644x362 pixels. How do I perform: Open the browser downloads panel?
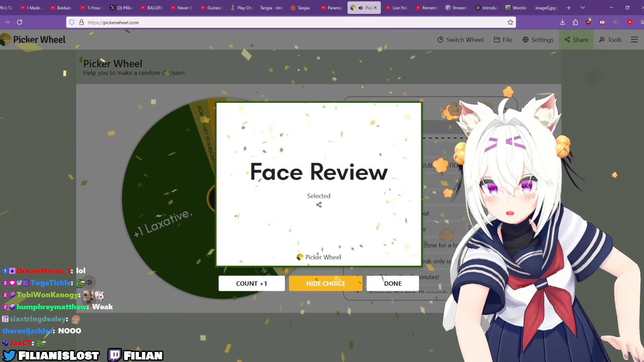562,22
